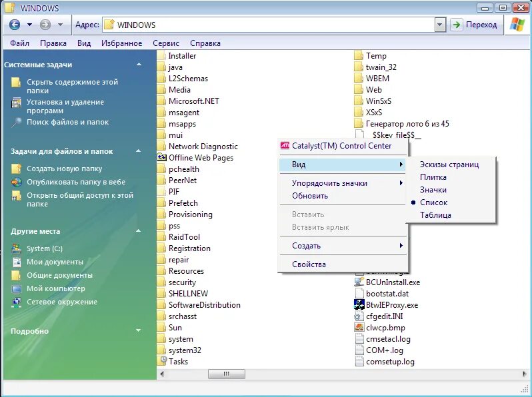The height and width of the screenshot is (397, 532).
Task: Click the Forward navigation arrow icon
Action: tap(45, 25)
